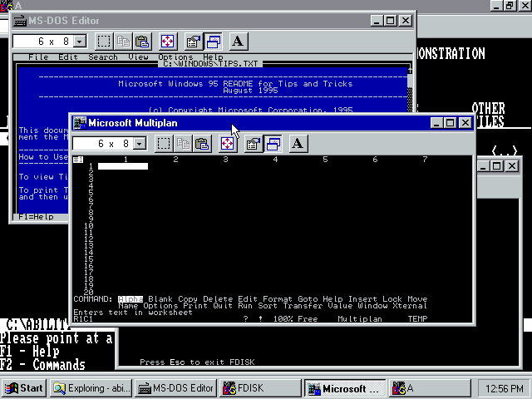Image resolution: width=532 pixels, height=399 pixels.
Task: Select Print command in Multiplan
Action: (195, 306)
